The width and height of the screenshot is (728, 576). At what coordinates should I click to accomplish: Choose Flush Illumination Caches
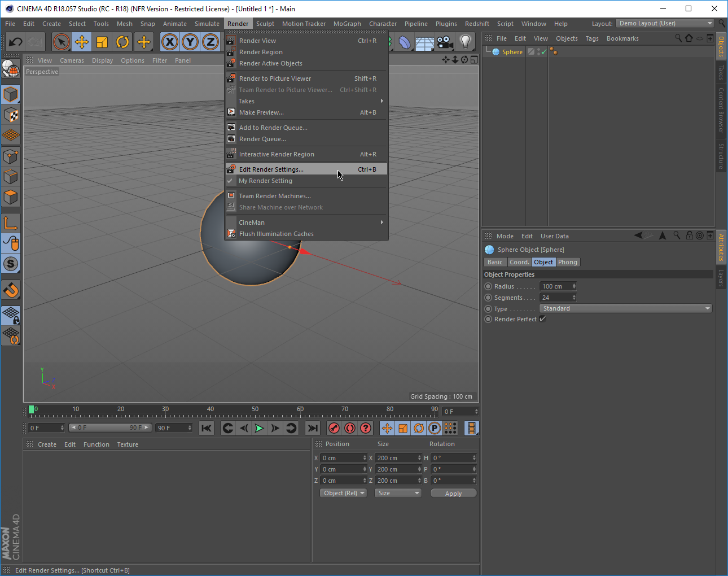pos(306,234)
